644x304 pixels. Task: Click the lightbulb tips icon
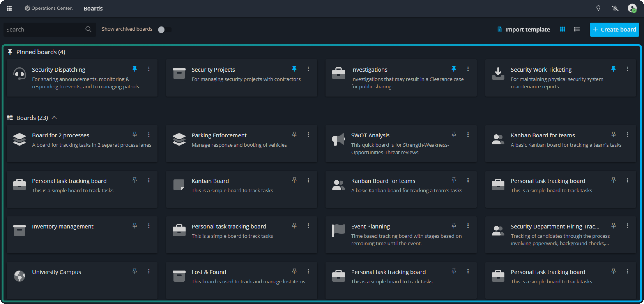pos(598,9)
